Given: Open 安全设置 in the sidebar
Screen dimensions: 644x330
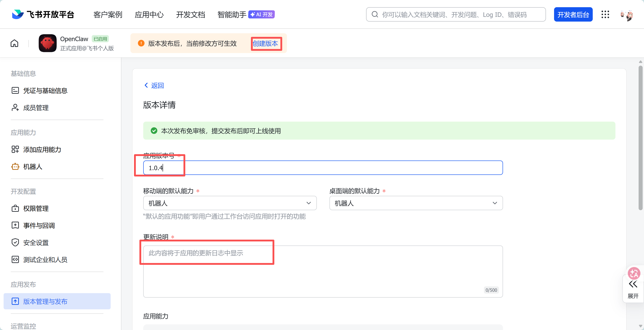Looking at the screenshot, I should (x=36, y=243).
